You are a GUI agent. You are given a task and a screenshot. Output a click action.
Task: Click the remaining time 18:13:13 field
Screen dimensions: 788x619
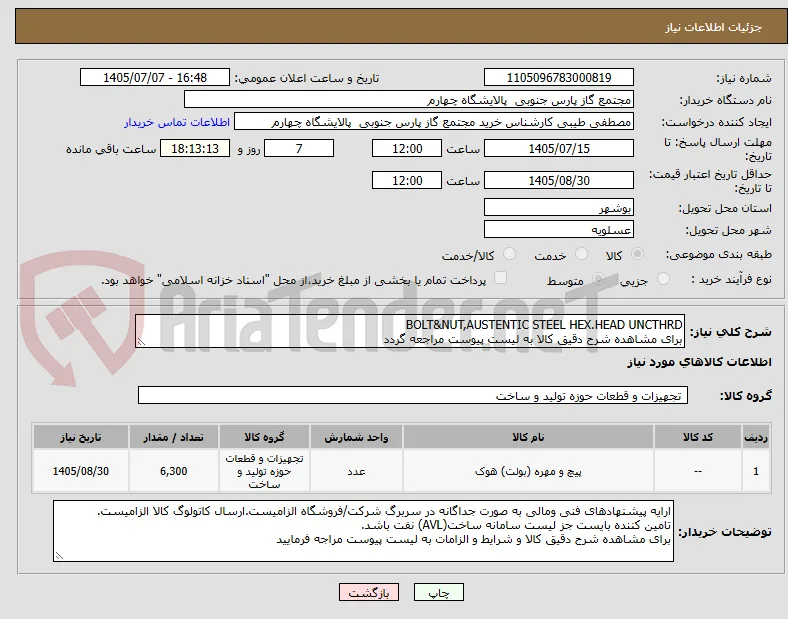195,149
